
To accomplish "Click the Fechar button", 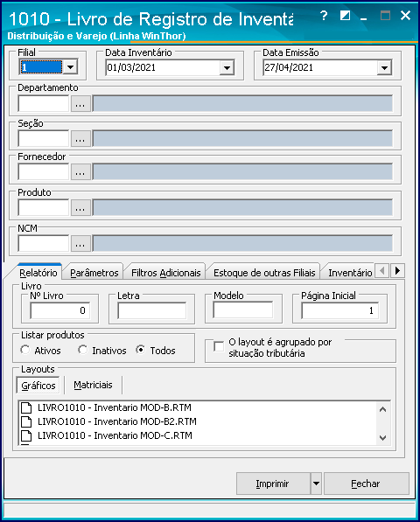I will tap(366, 484).
